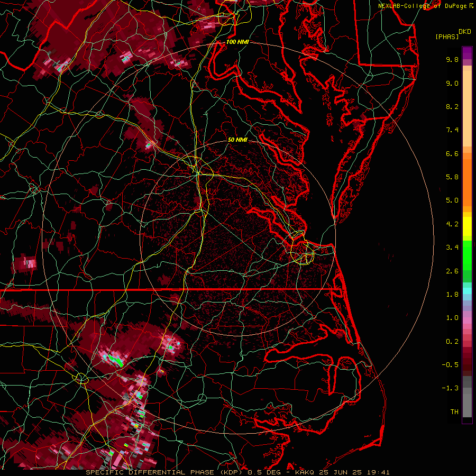The image size is (476, 476).
Task: Click the "DKD" unit label above the scale
Action: 465,32
